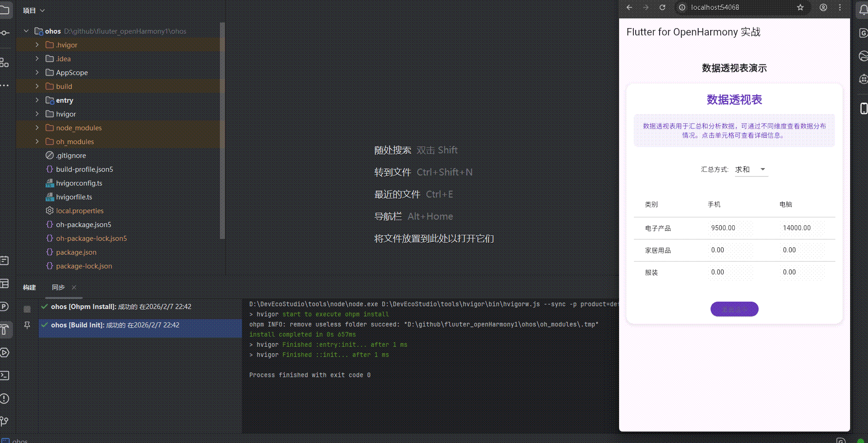Select the hvigor folder without dot
The width and height of the screenshot is (868, 443).
tap(66, 114)
